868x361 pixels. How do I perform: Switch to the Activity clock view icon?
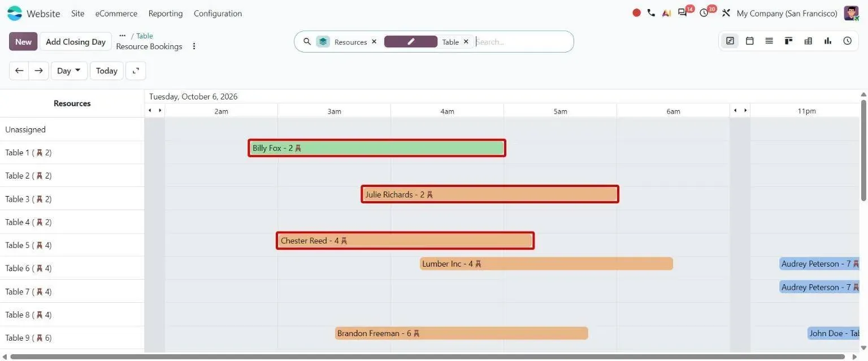pyautogui.click(x=847, y=41)
